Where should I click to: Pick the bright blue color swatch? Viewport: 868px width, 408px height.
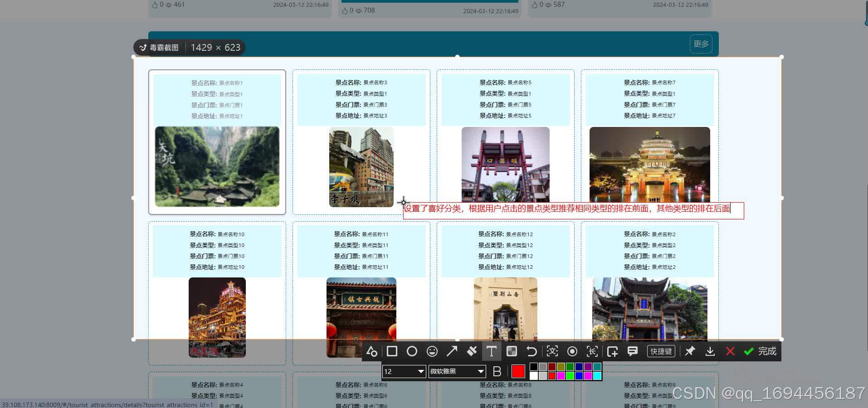(579, 376)
